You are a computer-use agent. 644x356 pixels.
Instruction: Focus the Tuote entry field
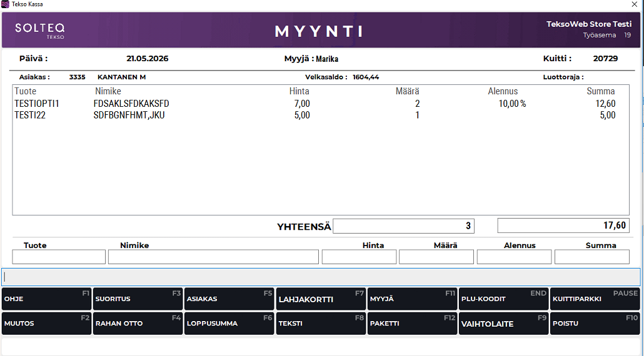point(59,257)
